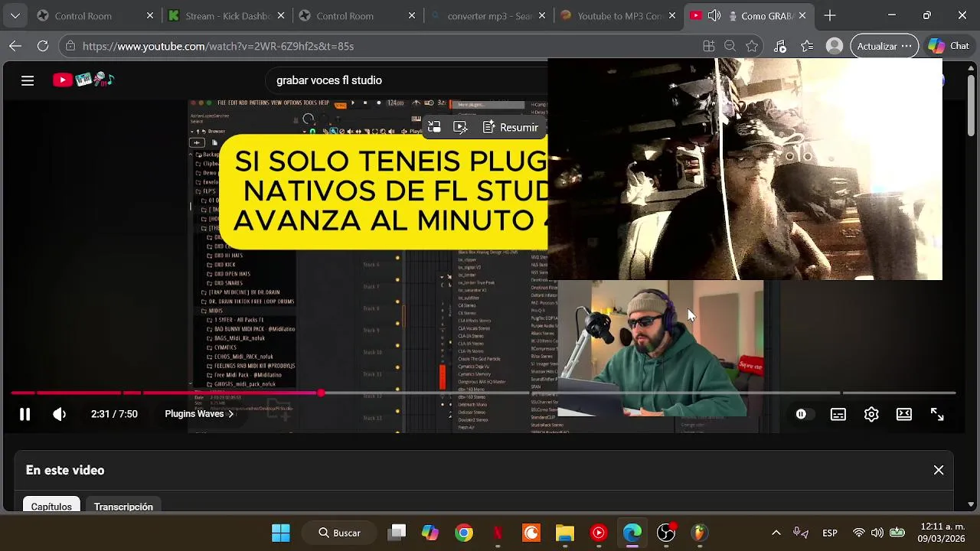Screen dimensions: 980x551
Task: Click Resumir on the video overlay
Action: click(511, 127)
